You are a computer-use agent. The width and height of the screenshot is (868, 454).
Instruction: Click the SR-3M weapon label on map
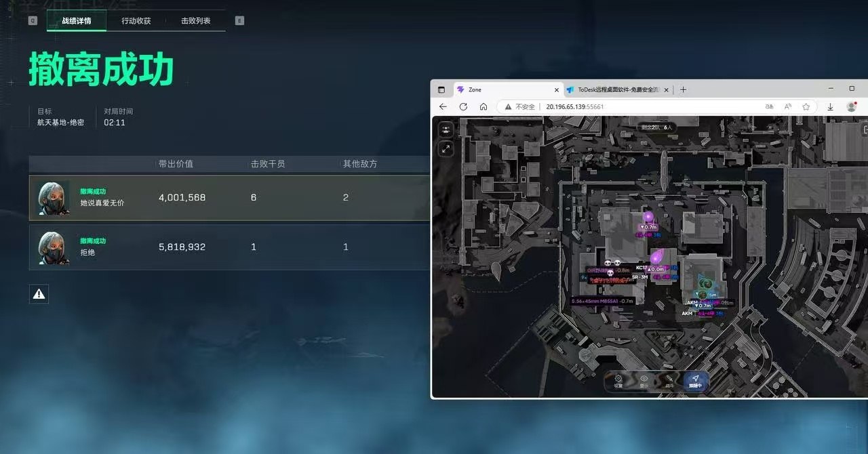pos(639,277)
